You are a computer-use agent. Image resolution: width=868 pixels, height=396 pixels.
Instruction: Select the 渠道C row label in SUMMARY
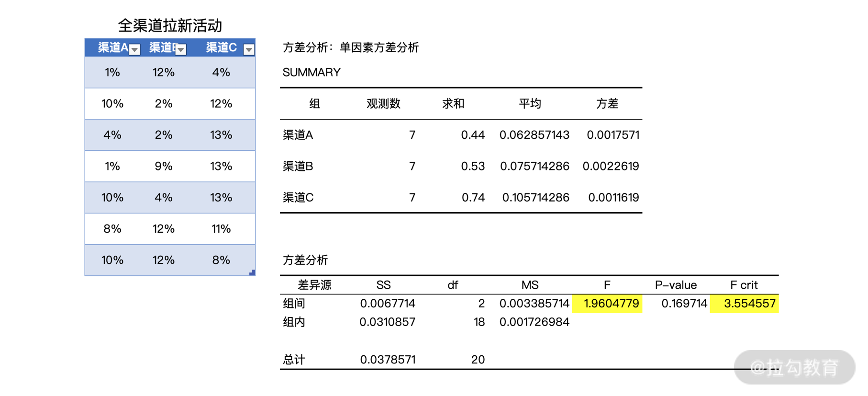(298, 197)
